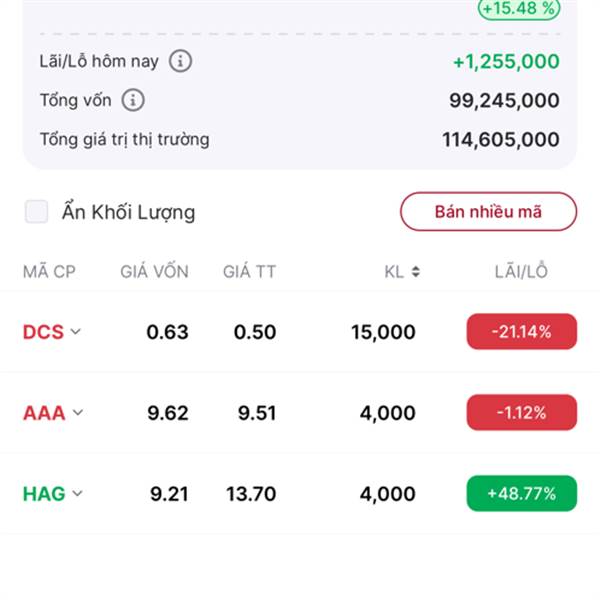The image size is (600, 600).
Task: Select the AAA stock code
Action: (44, 413)
